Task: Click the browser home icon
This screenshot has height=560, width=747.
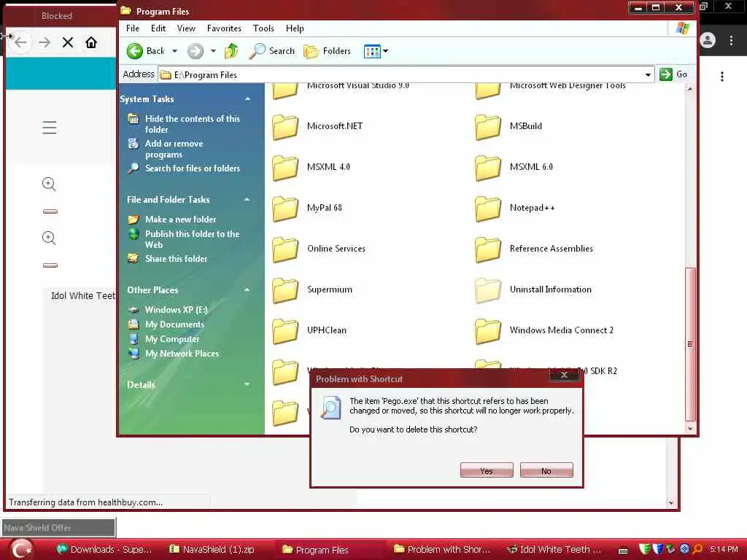Action: click(91, 42)
